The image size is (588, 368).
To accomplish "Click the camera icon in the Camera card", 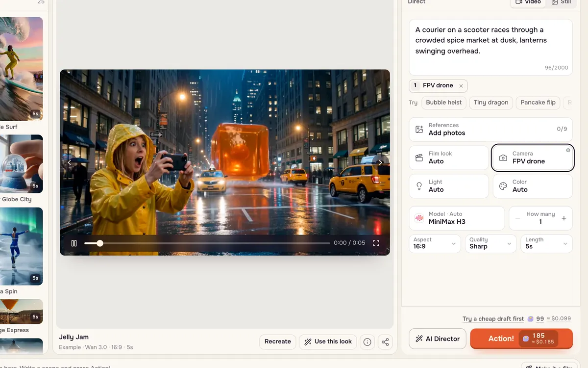I will 503,158.
